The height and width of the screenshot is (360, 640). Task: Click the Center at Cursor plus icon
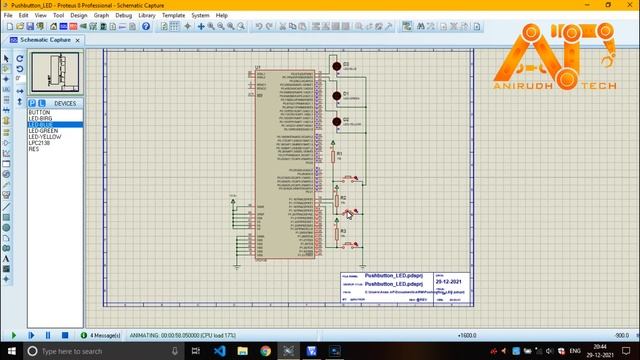coord(201,27)
